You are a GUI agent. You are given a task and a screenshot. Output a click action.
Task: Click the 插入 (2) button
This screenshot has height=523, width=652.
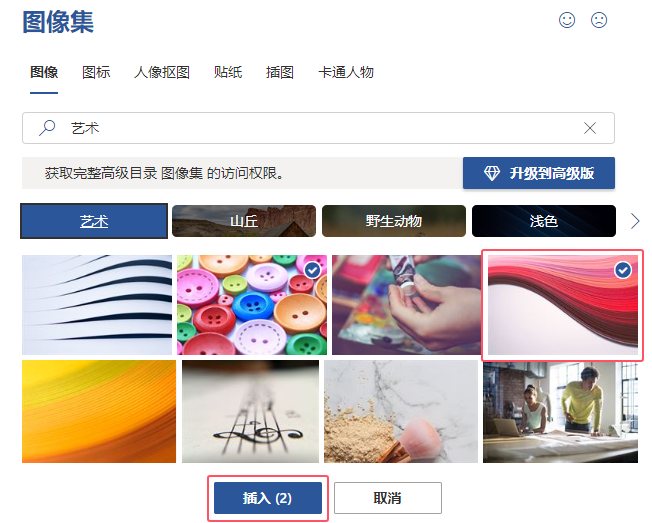click(268, 498)
